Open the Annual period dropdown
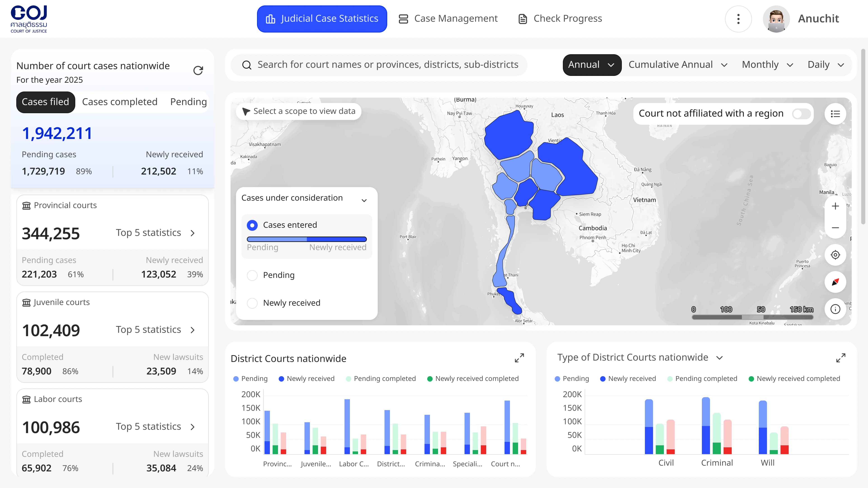 (x=592, y=65)
